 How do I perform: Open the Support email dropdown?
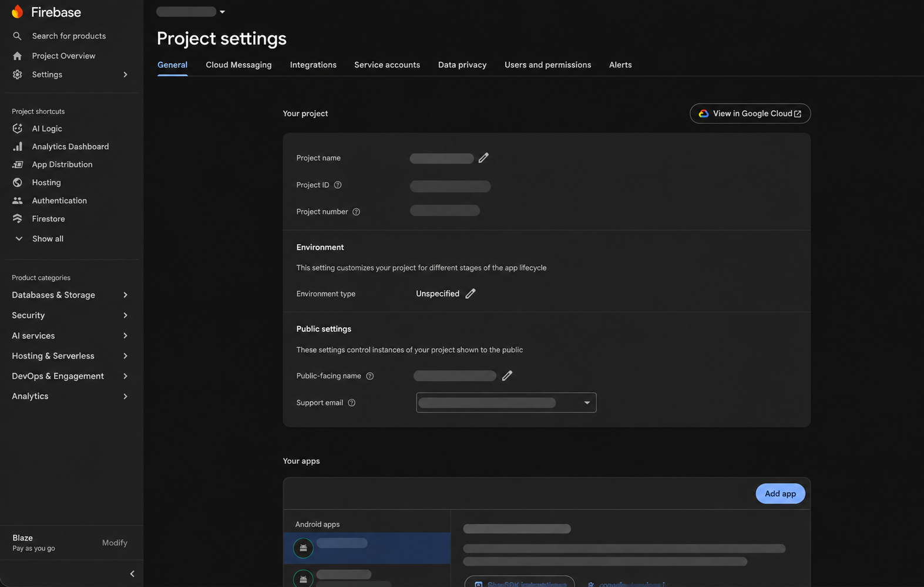[x=506, y=403]
